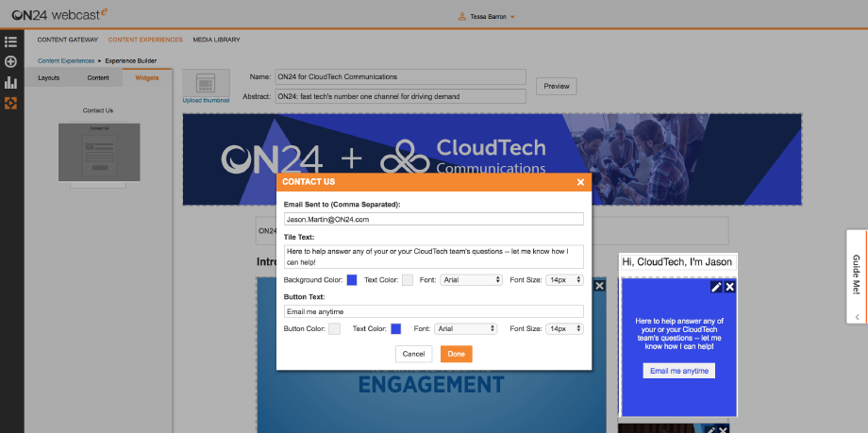The image size is (868, 433).
Task: Click the upload thumbnail calendar icon
Action: pos(206,83)
